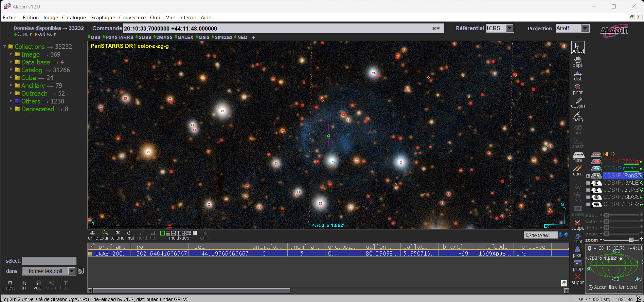Click the 2MASS shortcut above the view
644x302 pixels.
(164, 37)
